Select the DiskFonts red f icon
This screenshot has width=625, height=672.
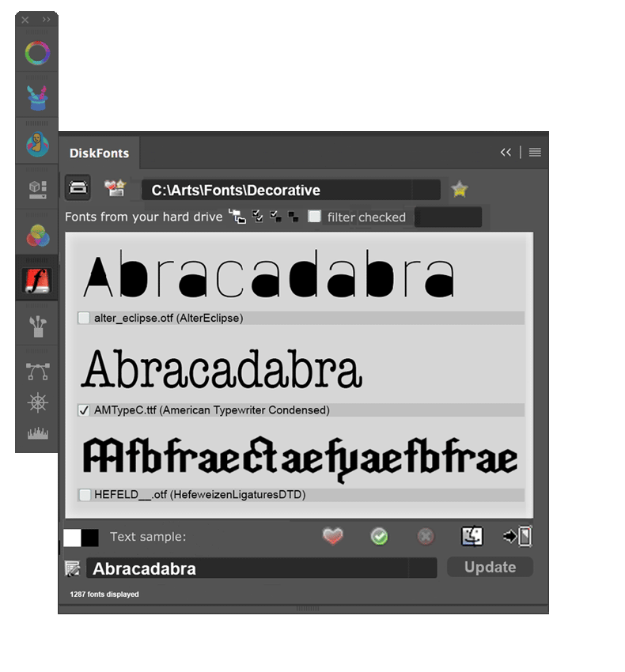(x=36, y=281)
